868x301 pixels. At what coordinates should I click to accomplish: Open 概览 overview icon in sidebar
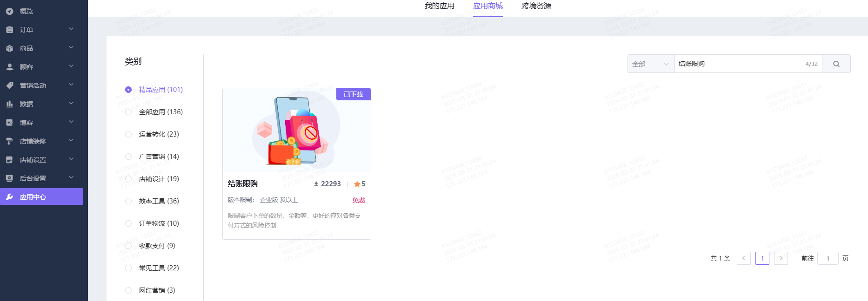(x=9, y=11)
